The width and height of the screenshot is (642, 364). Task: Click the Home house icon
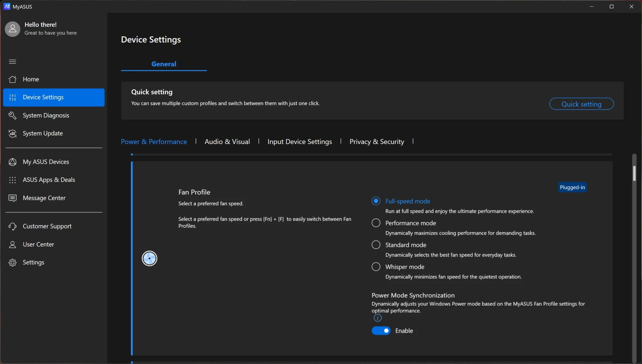[12, 79]
